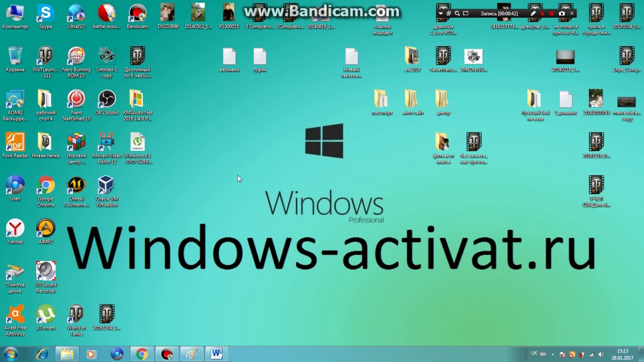Open the Yandex desktop shortcut
Screen dimensions: 644x362
(15, 232)
